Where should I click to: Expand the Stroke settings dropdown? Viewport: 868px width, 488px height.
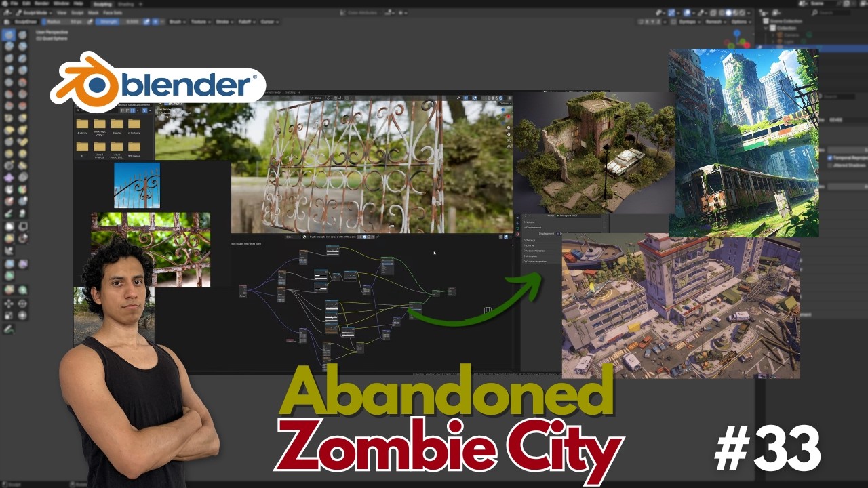pyautogui.click(x=224, y=22)
